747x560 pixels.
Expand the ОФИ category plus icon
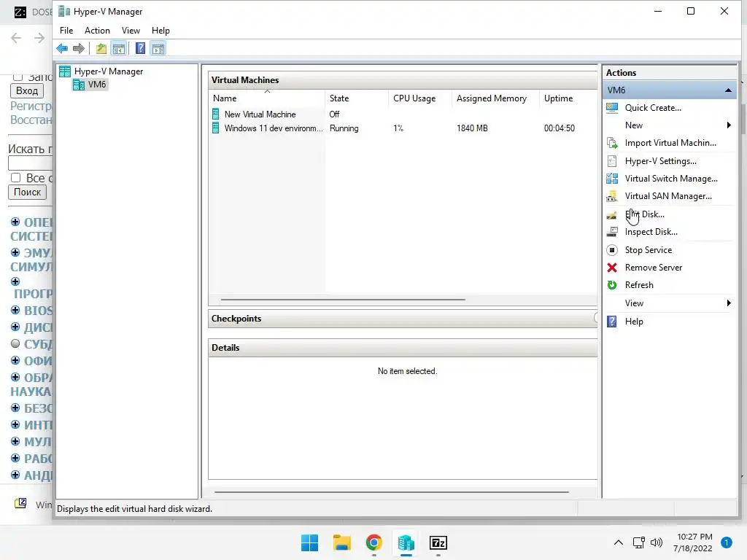point(15,360)
